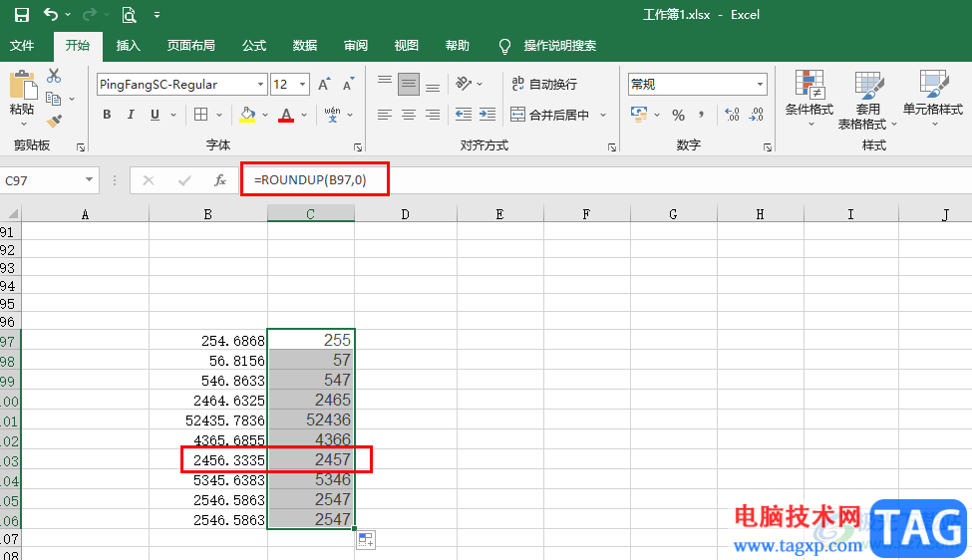Click the select-all corner triangle

11,214
